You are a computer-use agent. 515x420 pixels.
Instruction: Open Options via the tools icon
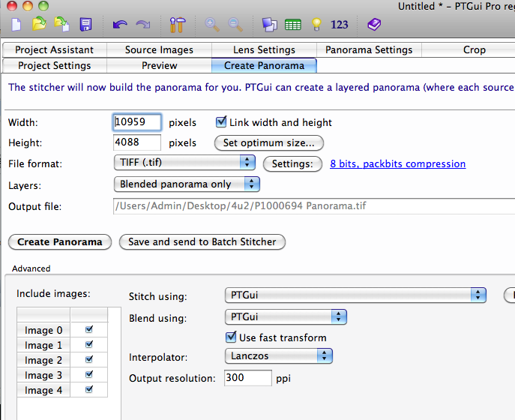click(178, 25)
